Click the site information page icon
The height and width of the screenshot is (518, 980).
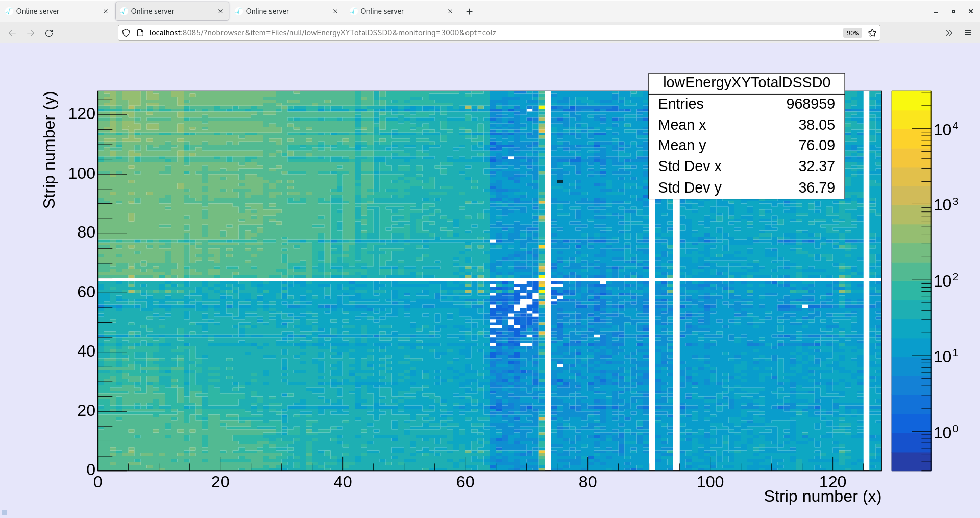click(140, 33)
